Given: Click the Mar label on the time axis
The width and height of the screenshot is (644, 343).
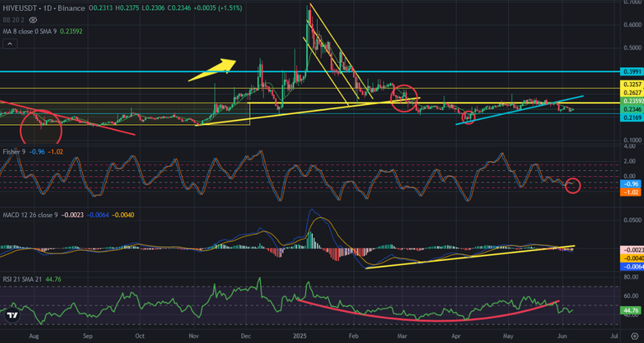Looking at the screenshot, I should tap(403, 335).
